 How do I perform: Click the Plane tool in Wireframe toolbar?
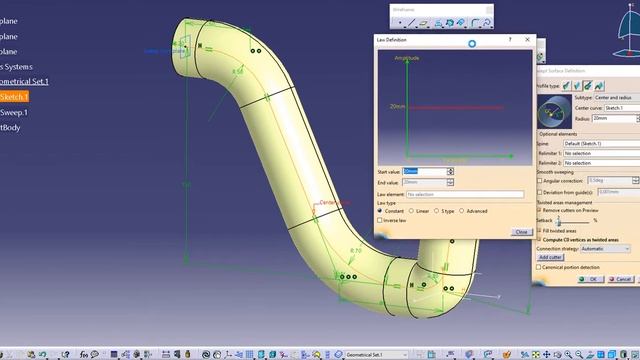coord(424,23)
